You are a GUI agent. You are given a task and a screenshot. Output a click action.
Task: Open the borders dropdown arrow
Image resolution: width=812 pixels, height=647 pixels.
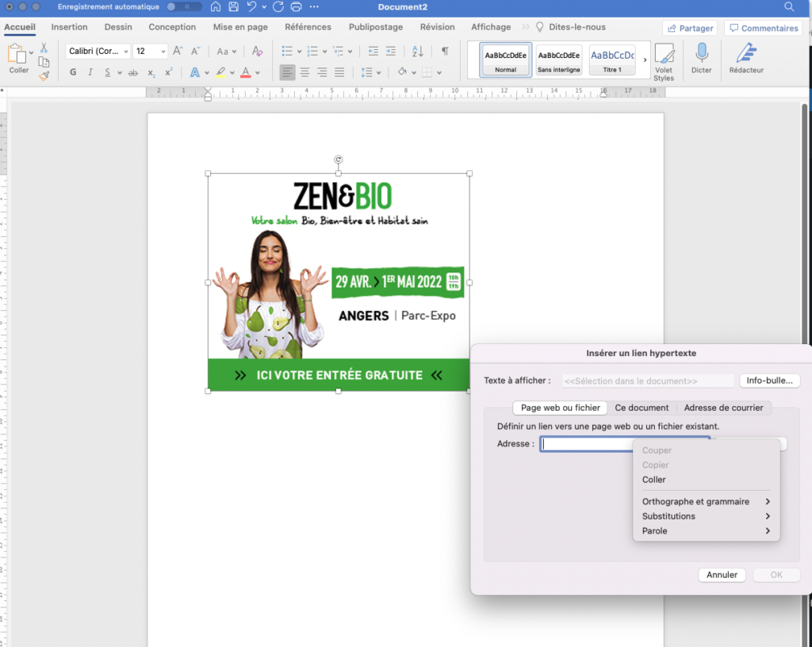point(439,72)
